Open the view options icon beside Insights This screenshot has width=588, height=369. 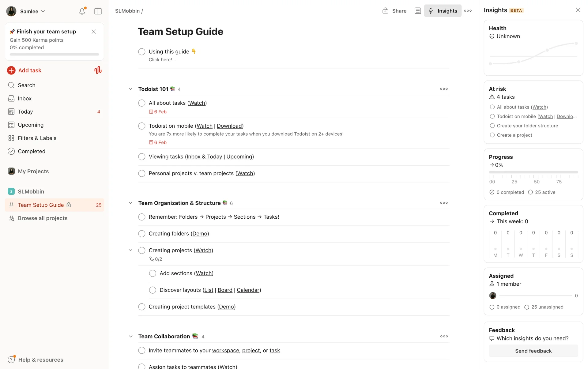[x=418, y=11]
